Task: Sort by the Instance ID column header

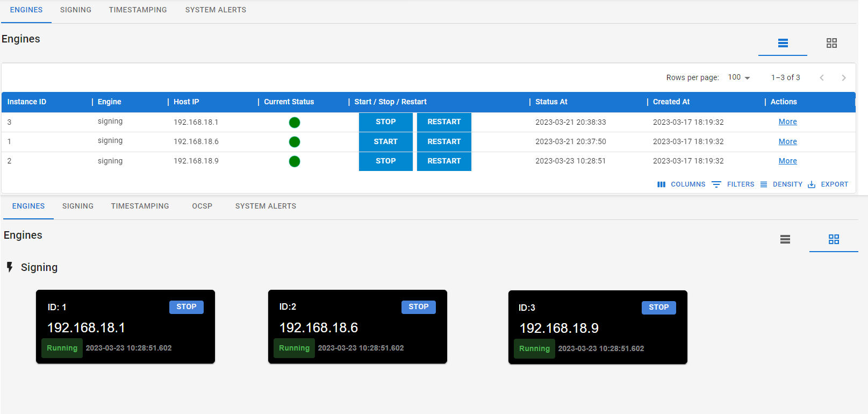Action: 27,102
